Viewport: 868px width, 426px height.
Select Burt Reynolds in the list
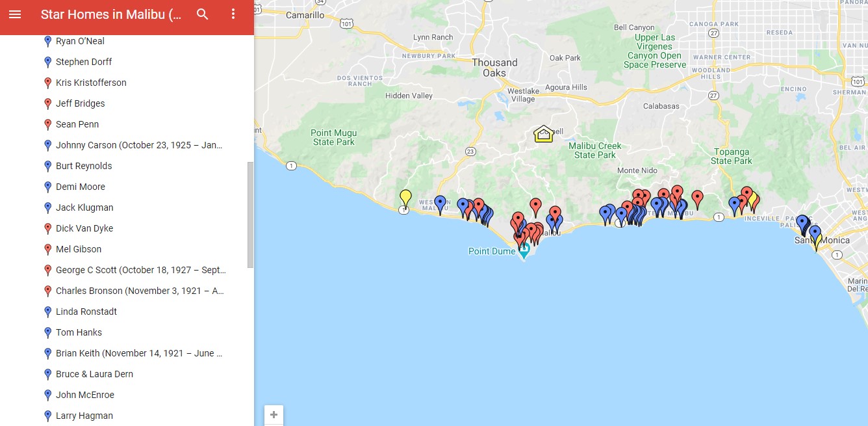(84, 166)
